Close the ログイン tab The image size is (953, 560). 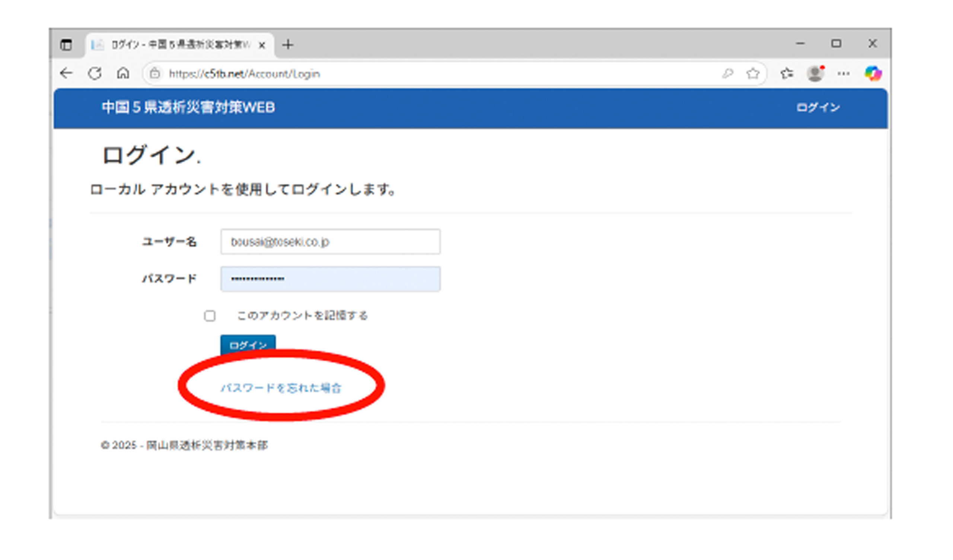pos(262,45)
